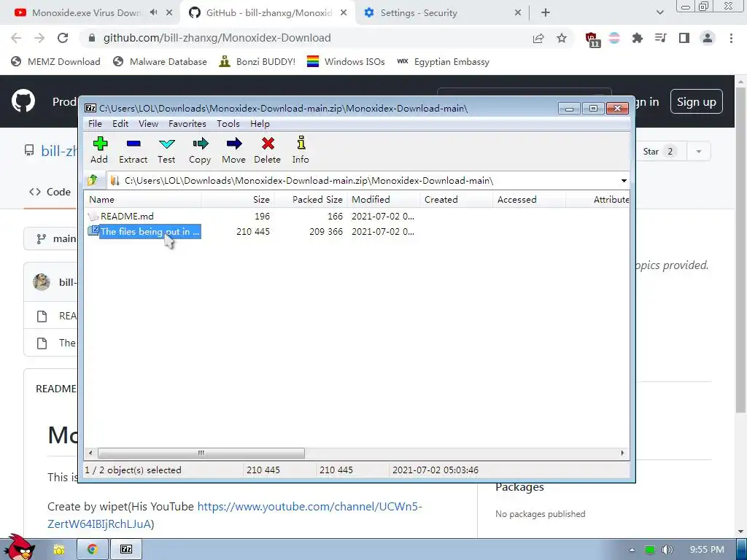Click the Add toolbar icon in 7-Zip
Viewport: 747px width, 560px height.
pos(99,150)
